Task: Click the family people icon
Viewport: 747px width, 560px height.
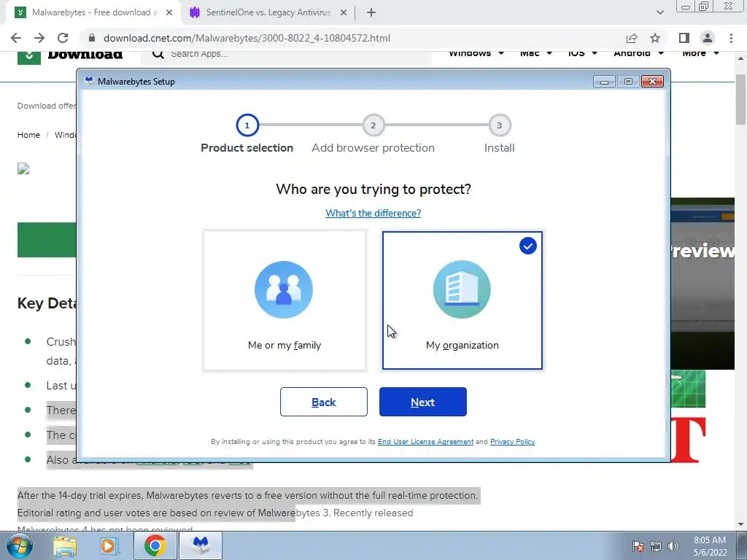Action: click(284, 289)
